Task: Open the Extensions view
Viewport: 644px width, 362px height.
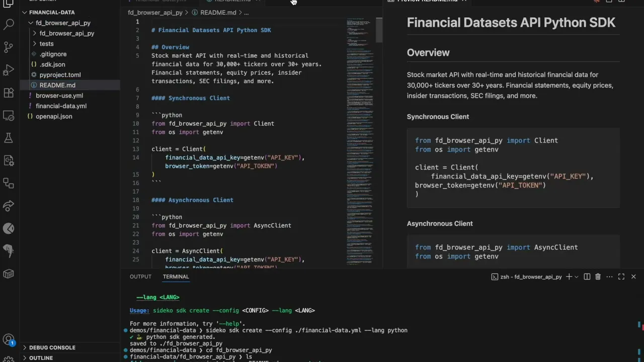Action: pyautogui.click(x=9, y=93)
